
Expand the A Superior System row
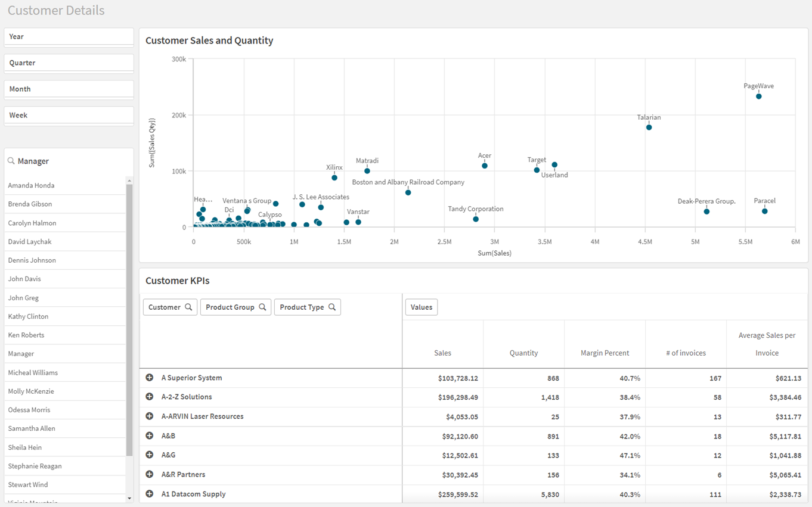pos(150,378)
